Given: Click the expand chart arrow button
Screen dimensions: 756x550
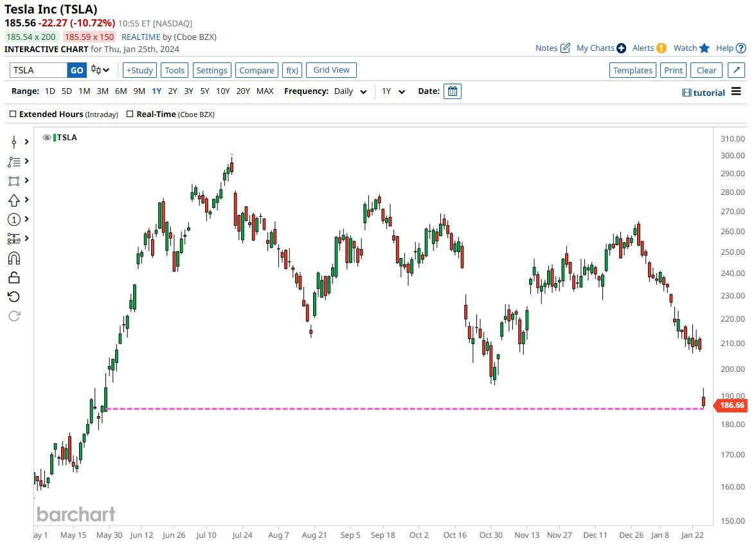Looking at the screenshot, I should coord(737,71).
